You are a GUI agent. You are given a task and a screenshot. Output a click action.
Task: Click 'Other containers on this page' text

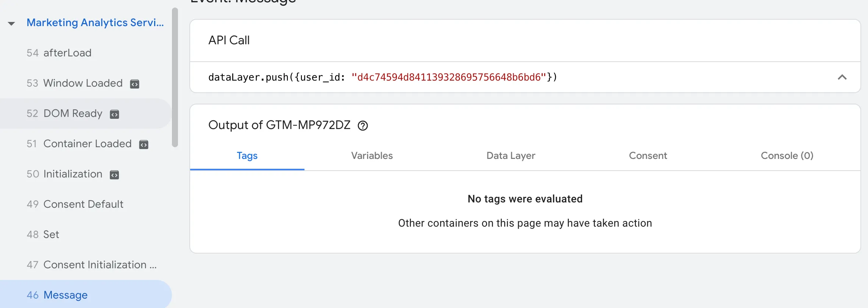click(x=525, y=223)
